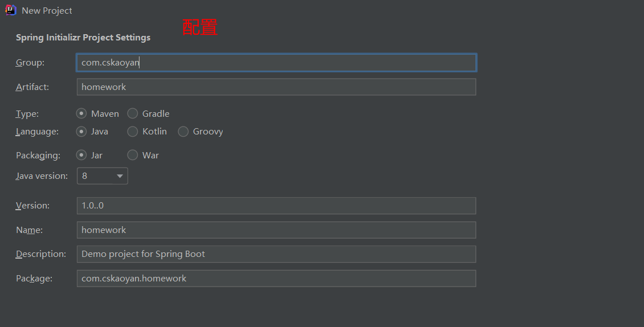Edit the Description text field
This screenshot has height=327, width=644.
tap(276, 254)
